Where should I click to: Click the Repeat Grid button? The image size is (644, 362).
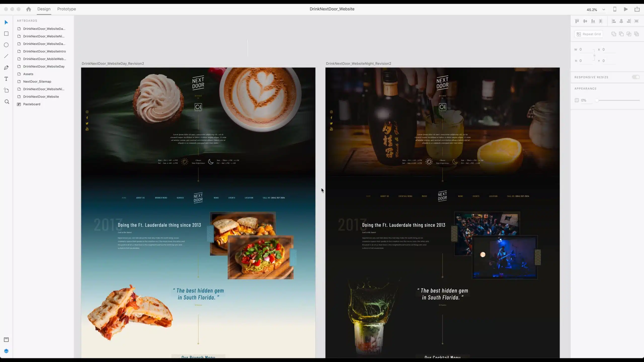589,34
